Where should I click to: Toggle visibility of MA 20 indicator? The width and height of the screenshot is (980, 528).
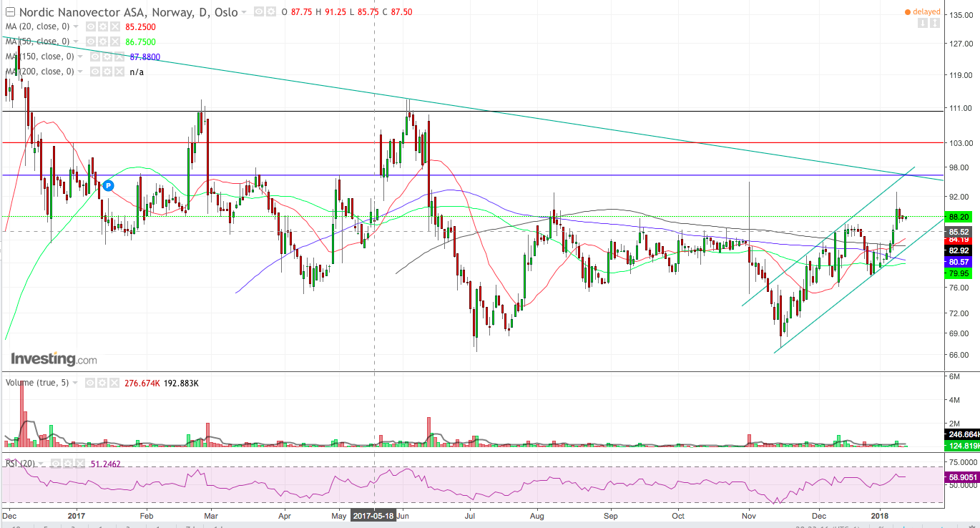[91, 26]
